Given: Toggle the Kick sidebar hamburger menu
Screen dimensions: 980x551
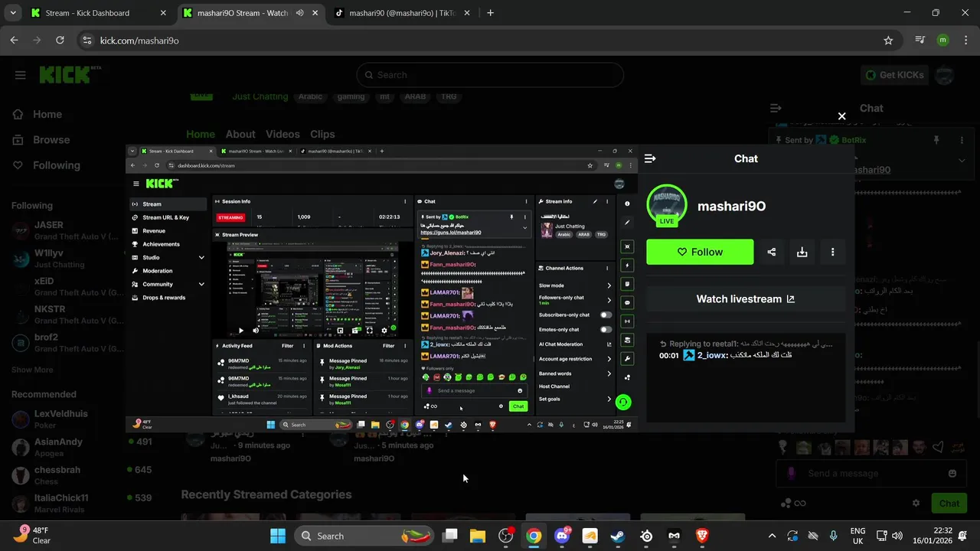Looking at the screenshot, I should tap(21, 75).
